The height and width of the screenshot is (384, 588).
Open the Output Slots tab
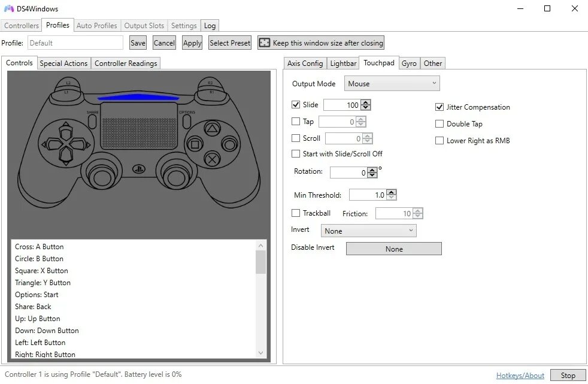click(x=144, y=26)
